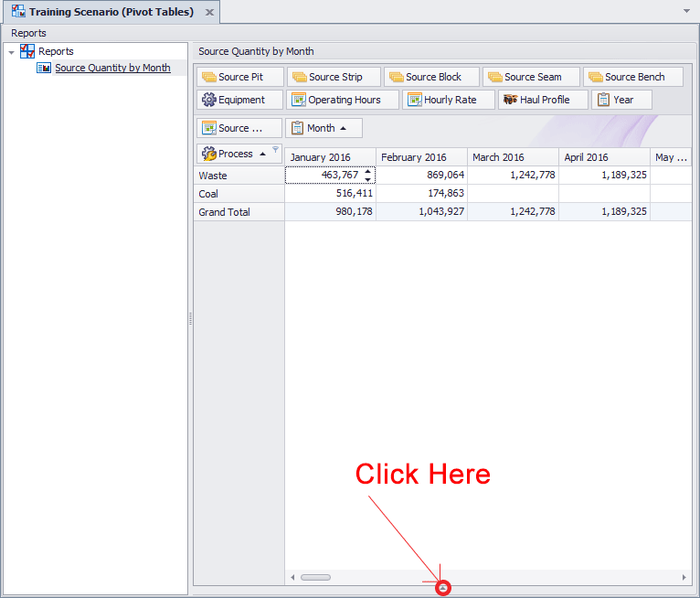Select the March 2016 column header
700x598 pixels.
click(x=514, y=157)
